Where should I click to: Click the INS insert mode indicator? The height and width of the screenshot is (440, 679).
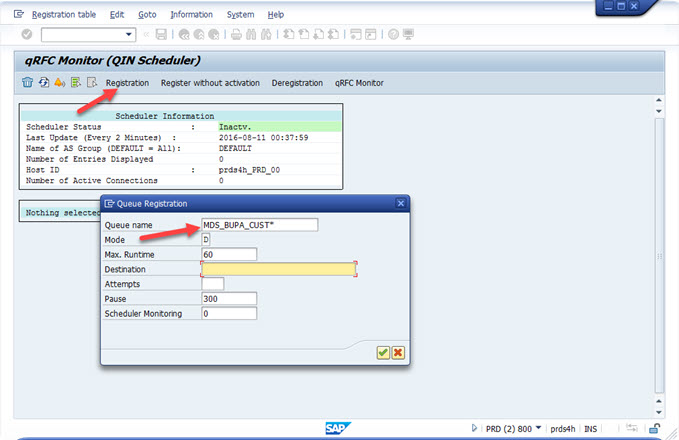(590, 429)
